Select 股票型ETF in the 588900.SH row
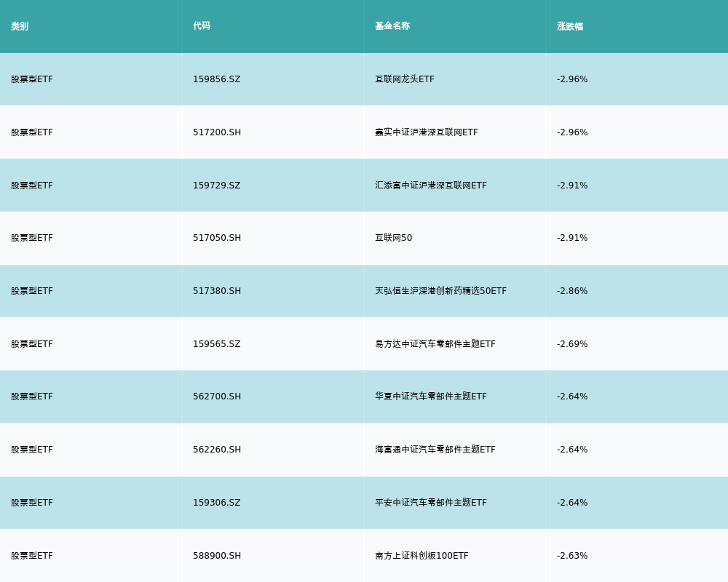 32,556
